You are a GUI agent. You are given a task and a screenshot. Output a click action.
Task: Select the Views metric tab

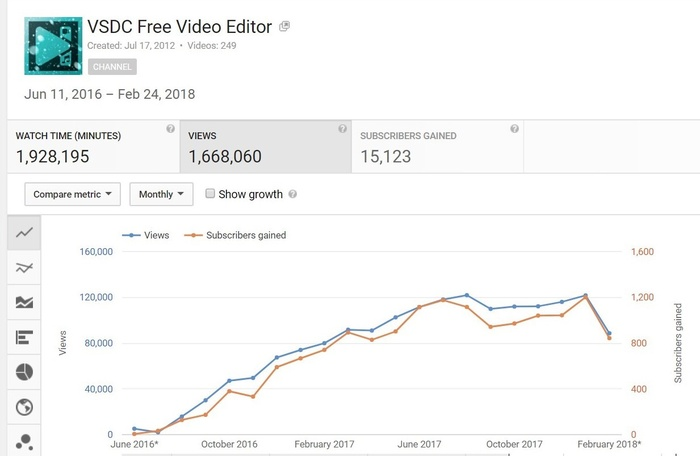(266, 146)
